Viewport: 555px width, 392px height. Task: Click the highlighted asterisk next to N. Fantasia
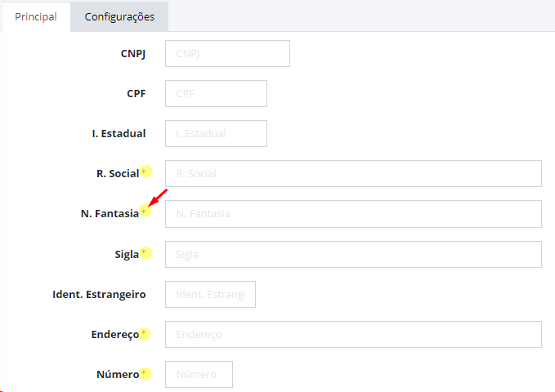pyautogui.click(x=144, y=212)
